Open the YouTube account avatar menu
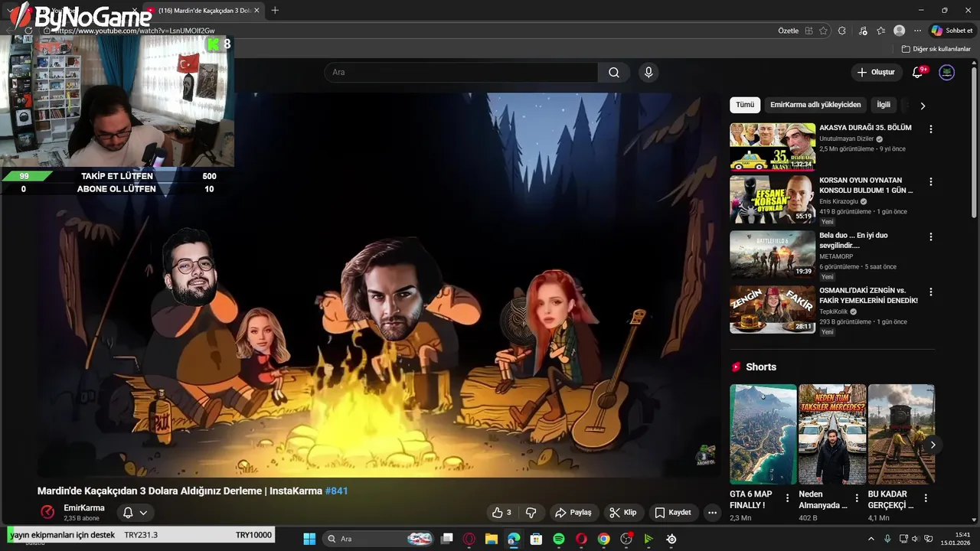 [x=947, y=73]
